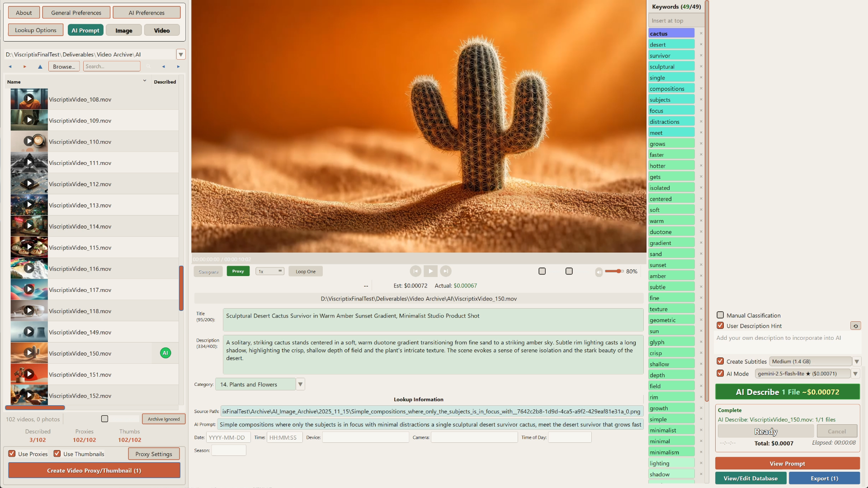Uncheck the Use Proxies option

pyautogui.click(x=11, y=454)
